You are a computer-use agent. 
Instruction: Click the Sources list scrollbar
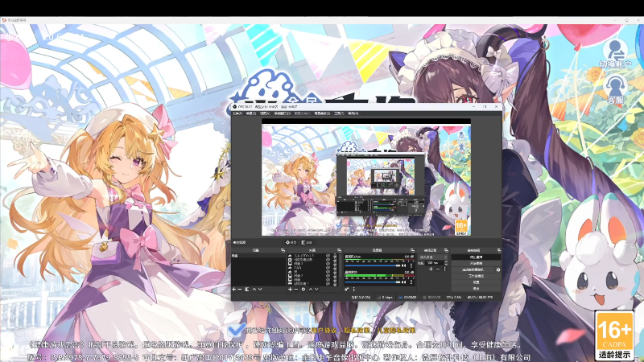click(x=341, y=265)
